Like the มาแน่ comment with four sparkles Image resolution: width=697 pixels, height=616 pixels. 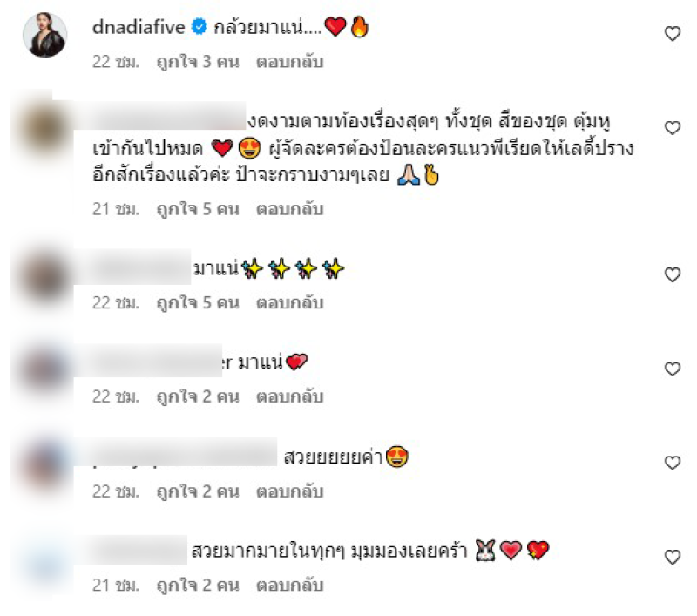pyautogui.click(x=672, y=274)
